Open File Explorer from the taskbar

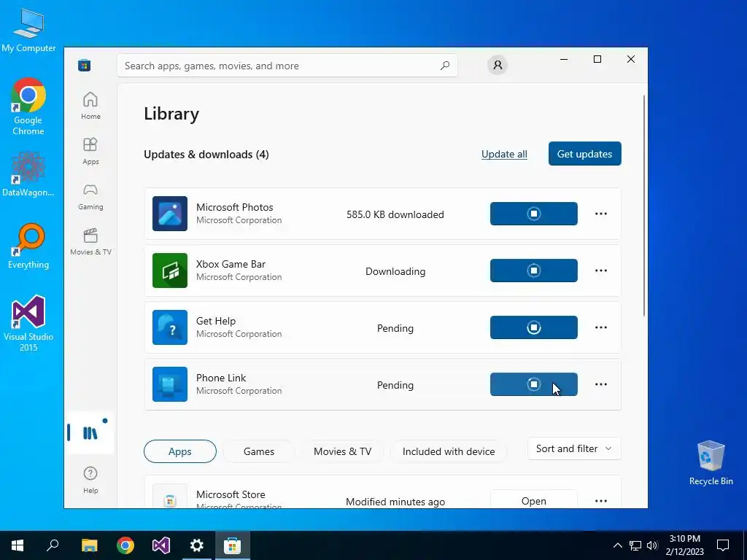click(x=90, y=545)
